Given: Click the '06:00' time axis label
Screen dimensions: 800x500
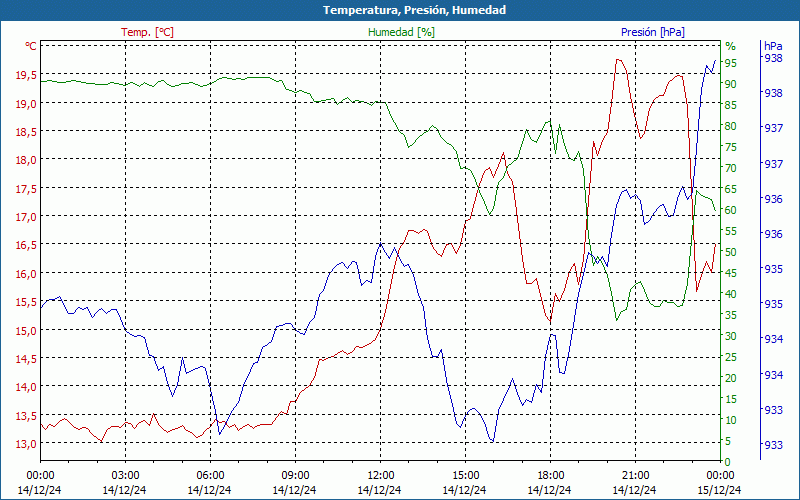Looking at the screenshot, I should pyautogui.click(x=210, y=476).
